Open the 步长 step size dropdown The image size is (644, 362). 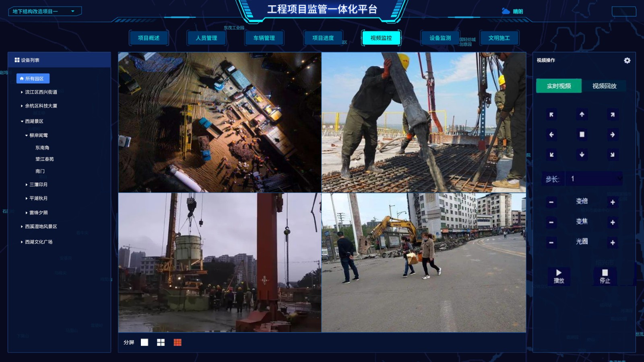[x=594, y=179]
